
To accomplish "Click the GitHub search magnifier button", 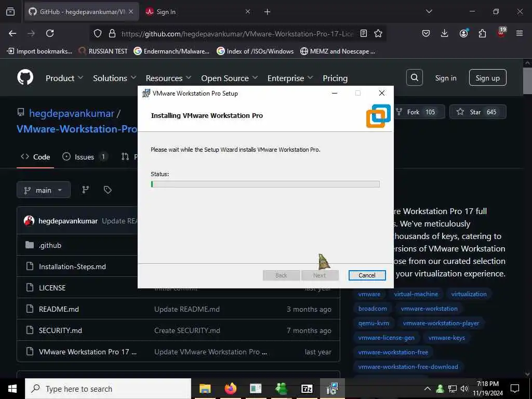I will coord(414,78).
